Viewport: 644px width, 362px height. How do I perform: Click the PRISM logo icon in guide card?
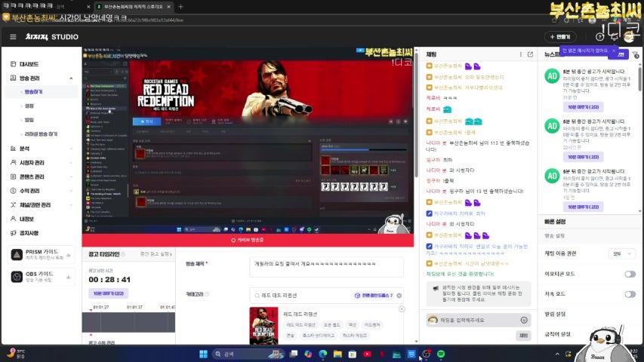pos(17,255)
